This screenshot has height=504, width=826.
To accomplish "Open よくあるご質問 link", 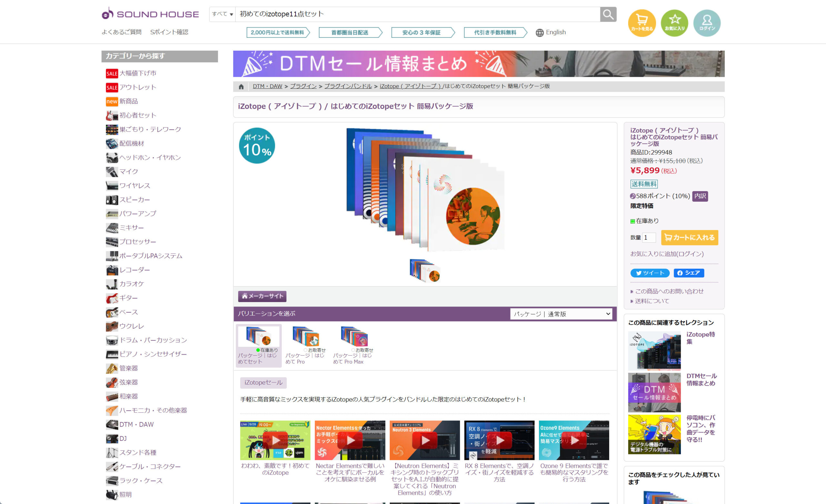I will point(122,32).
